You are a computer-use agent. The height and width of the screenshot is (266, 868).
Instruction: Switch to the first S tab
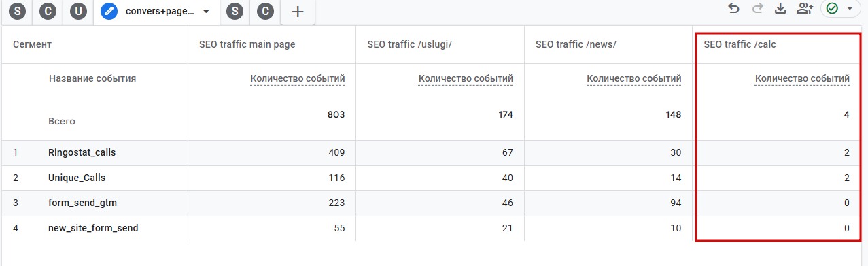[17, 11]
